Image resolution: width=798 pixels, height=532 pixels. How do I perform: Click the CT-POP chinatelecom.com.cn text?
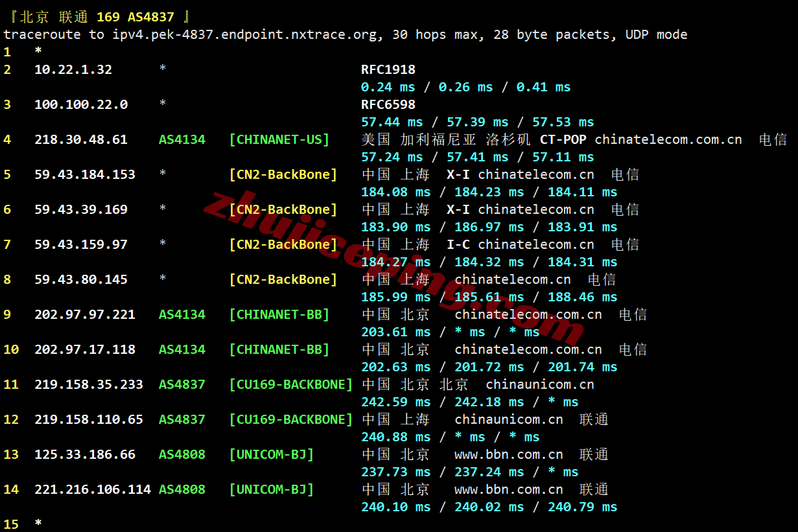[x=641, y=139]
